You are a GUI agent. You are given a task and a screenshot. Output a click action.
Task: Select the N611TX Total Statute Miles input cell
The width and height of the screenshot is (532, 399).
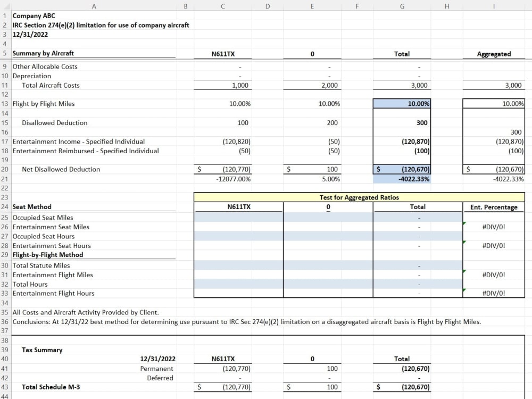(238, 265)
